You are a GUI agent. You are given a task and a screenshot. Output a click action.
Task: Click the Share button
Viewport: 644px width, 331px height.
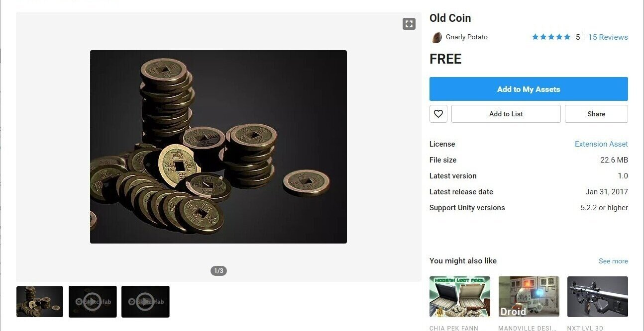click(596, 114)
